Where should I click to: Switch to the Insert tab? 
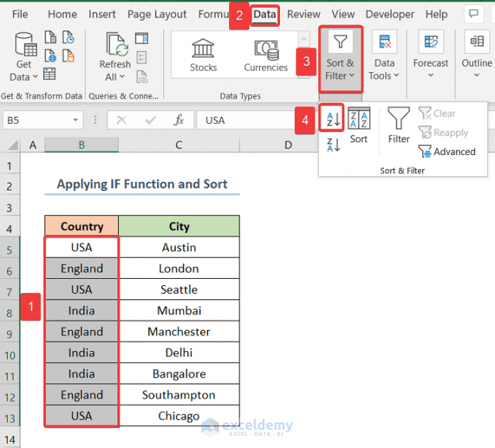(x=102, y=14)
